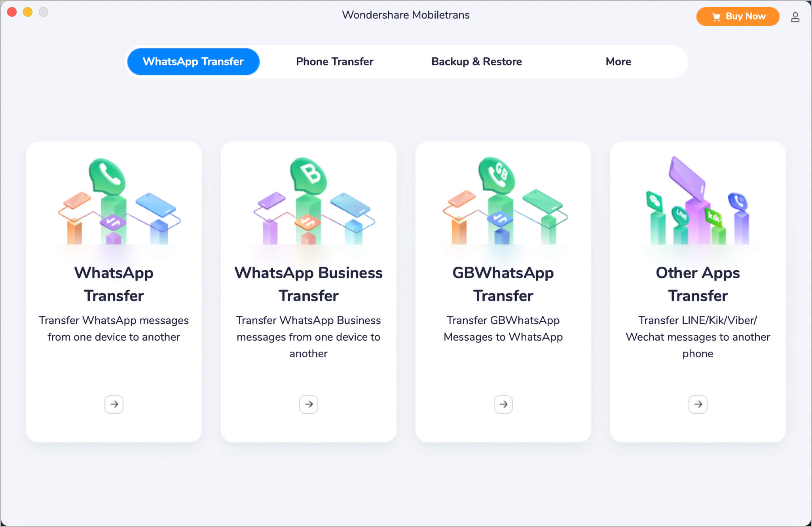Click the Other Apps Transfer arrow icon

pyautogui.click(x=698, y=404)
